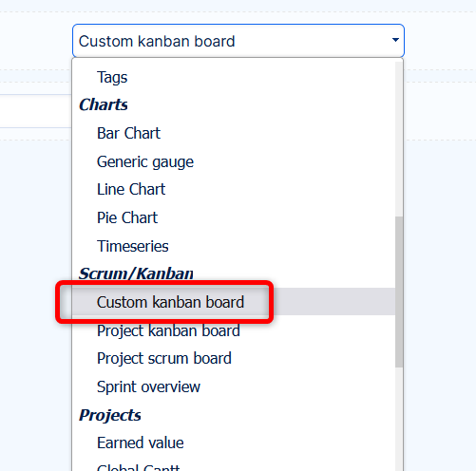Choose the Pie Chart option

[234, 217]
